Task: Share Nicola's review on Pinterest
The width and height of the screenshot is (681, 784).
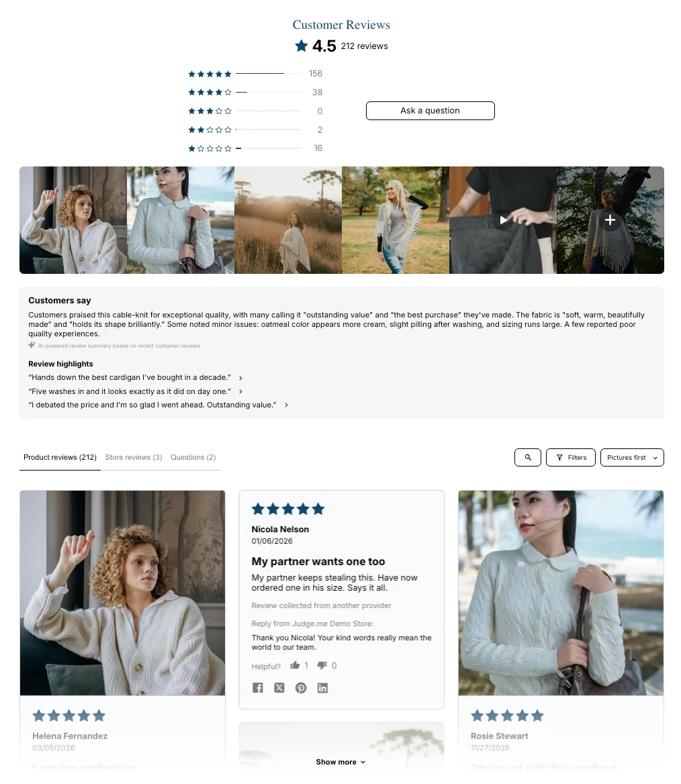Action: pyautogui.click(x=301, y=688)
